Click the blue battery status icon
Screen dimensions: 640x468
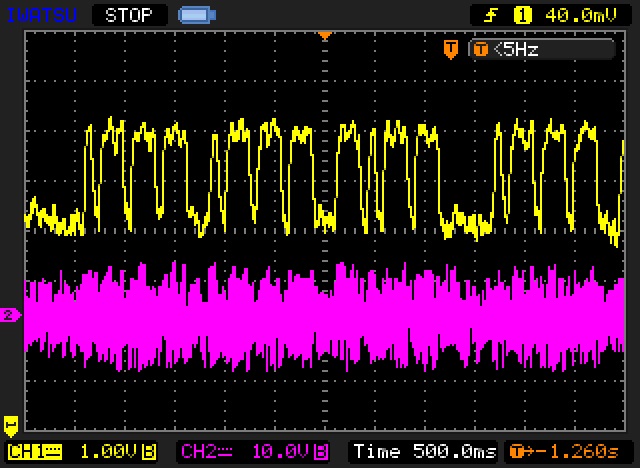(x=197, y=16)
